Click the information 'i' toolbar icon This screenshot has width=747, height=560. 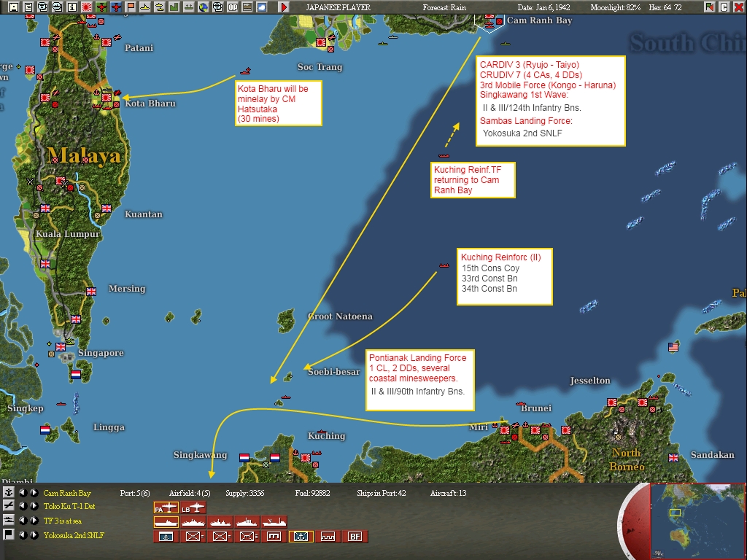(72, 7)
